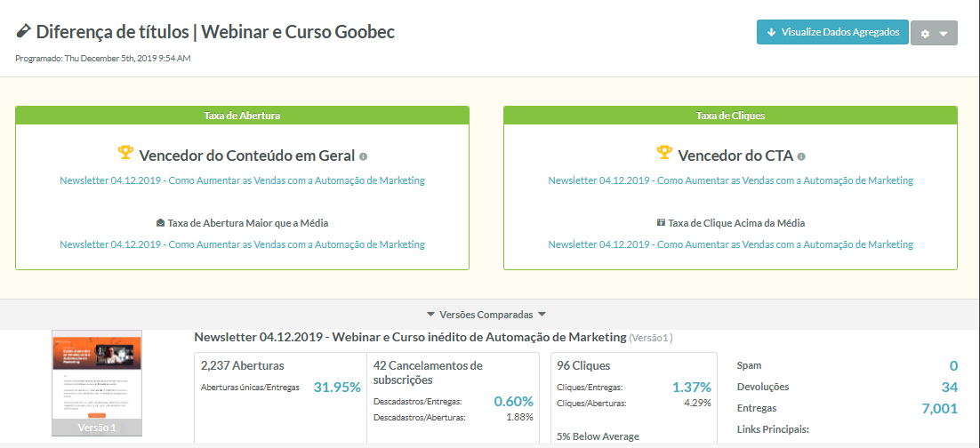Open newsletter link under Taxa de Abertura Maior que a Média
This screenshot has height=448, width=980.
tap(243, 244)
